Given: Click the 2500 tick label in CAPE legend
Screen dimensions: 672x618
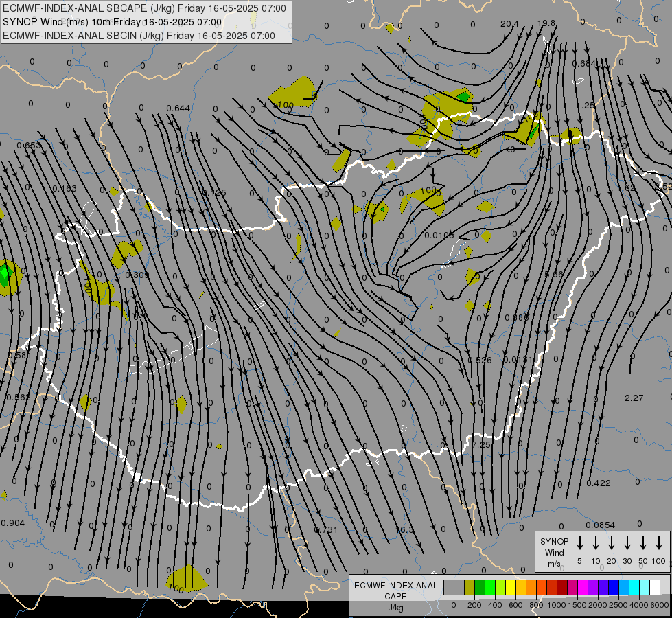Looking at the screenshot, I should tap(618, 605).
